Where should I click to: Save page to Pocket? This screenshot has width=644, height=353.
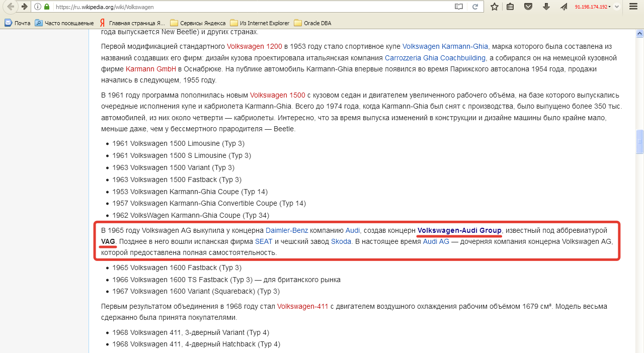tap(528, 7)
